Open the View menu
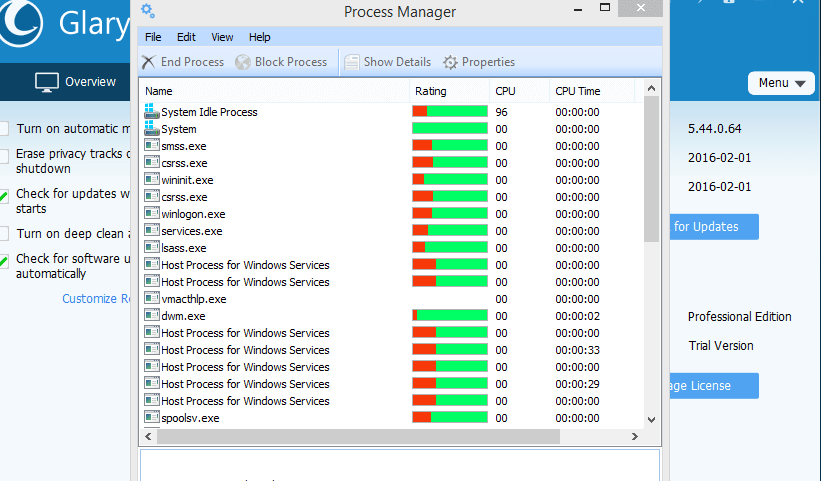Screen dimensions: 825x481 coord(222,37)
